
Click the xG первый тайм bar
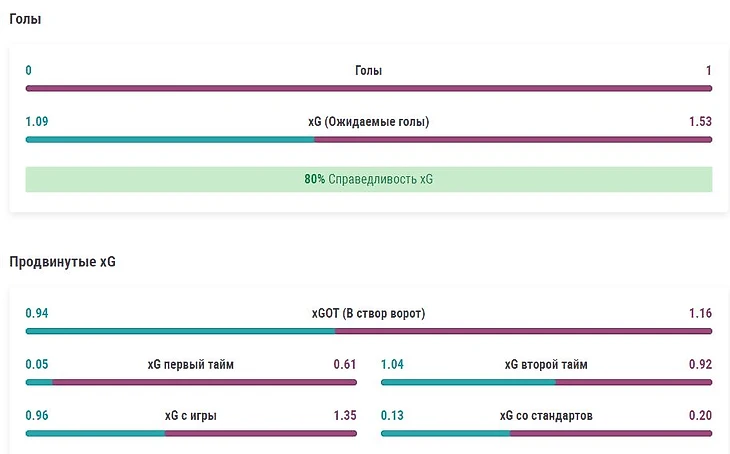(x=190, y=382)
